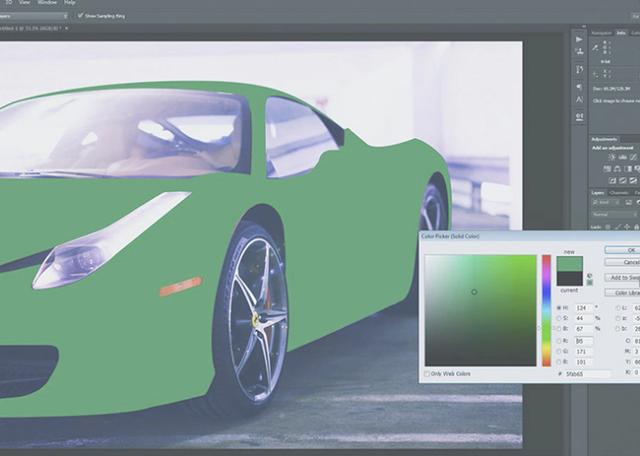The width and height of the screenshot is (640, 456).
Task: Click the eyedropper icon in Info panel
Action: (596, 47)
